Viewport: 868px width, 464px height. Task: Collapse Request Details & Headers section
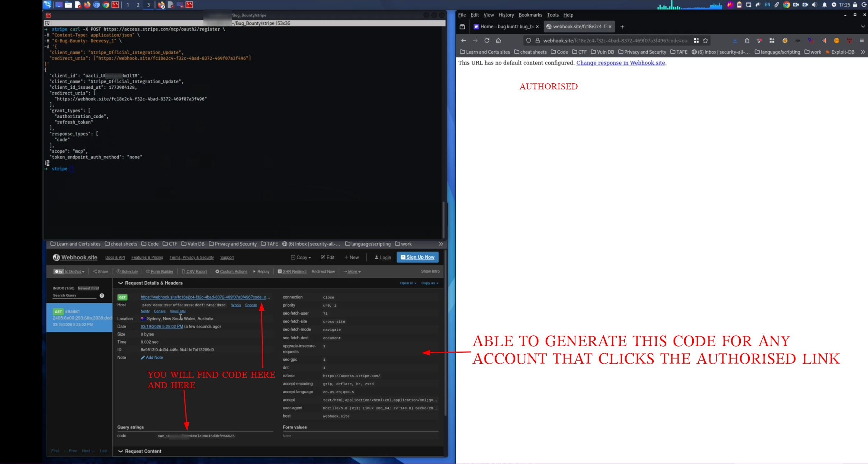pyautogui.click(x=150, y=283)
